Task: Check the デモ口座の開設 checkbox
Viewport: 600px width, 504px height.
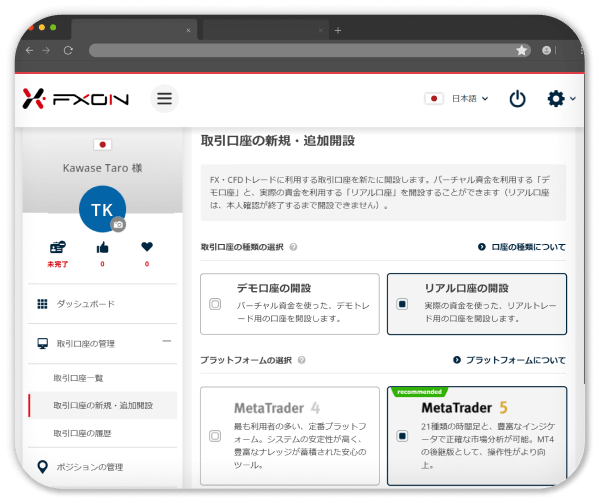Action: tap(215, 304)
